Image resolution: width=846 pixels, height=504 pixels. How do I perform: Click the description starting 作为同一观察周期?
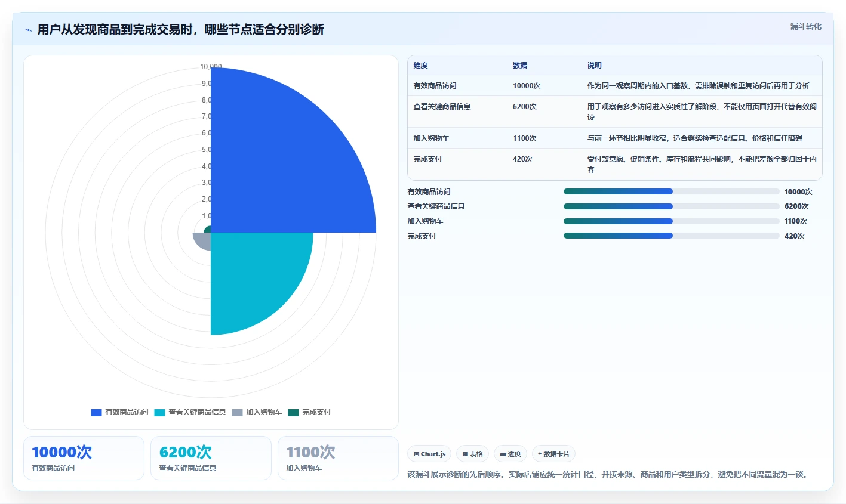pos(698,86)
